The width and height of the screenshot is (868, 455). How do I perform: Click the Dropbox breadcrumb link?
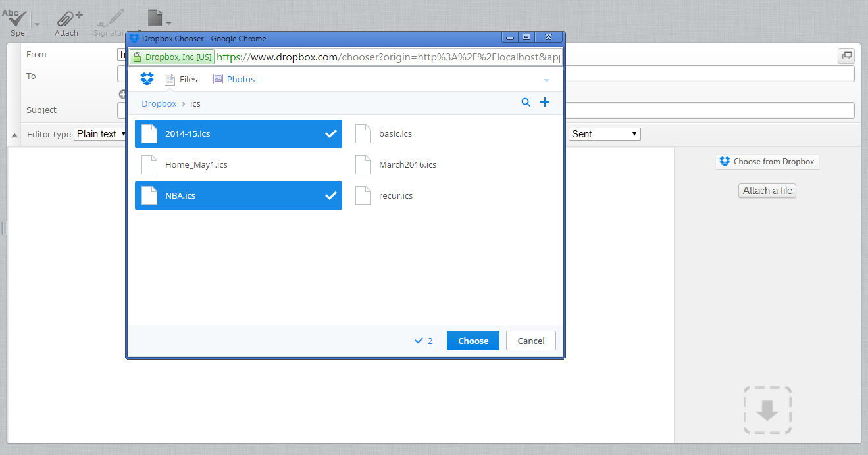coord(159,103)
